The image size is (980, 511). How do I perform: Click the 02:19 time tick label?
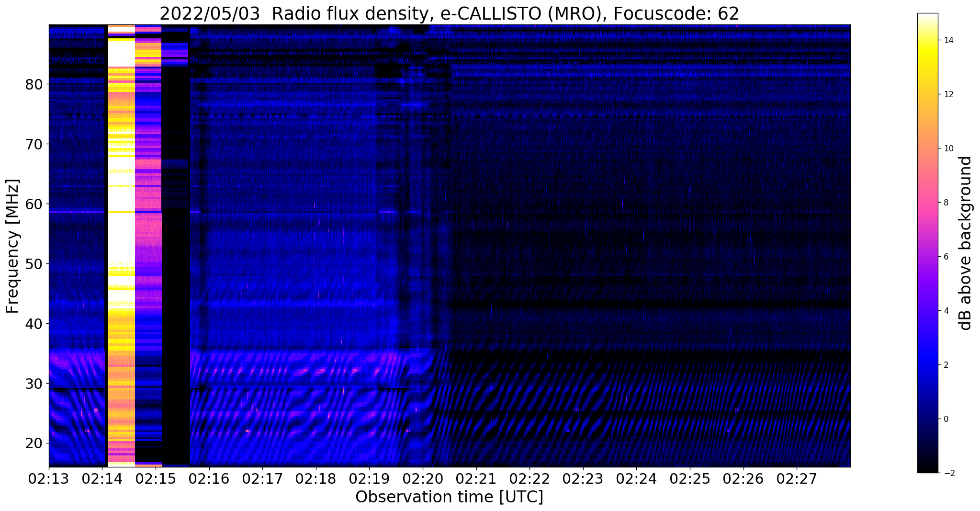369,478
